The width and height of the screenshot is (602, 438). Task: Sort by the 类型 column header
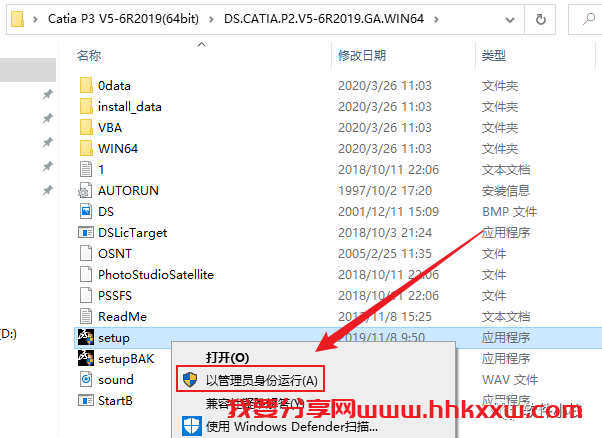pos(494,56)
